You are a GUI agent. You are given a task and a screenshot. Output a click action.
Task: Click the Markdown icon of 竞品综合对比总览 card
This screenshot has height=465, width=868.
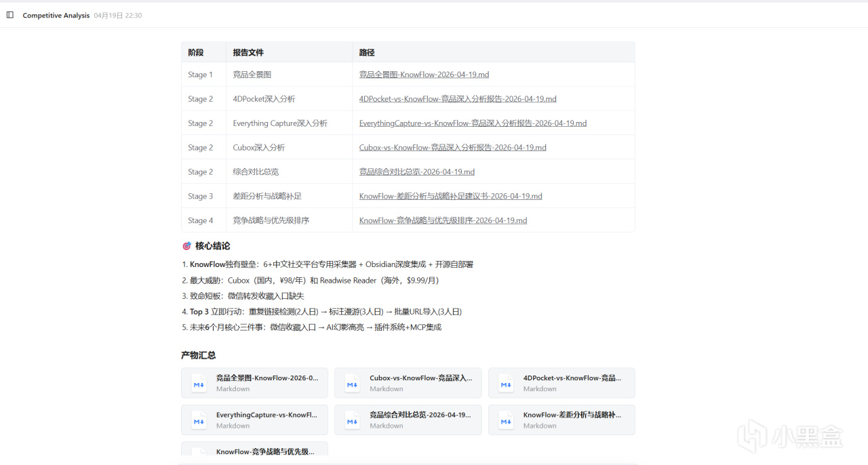point(352,420)
